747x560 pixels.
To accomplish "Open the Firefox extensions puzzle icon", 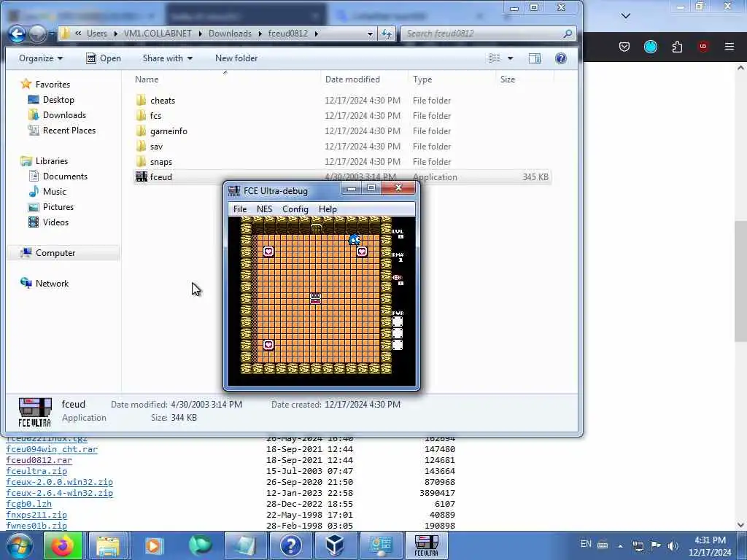I will coord(677,47).
